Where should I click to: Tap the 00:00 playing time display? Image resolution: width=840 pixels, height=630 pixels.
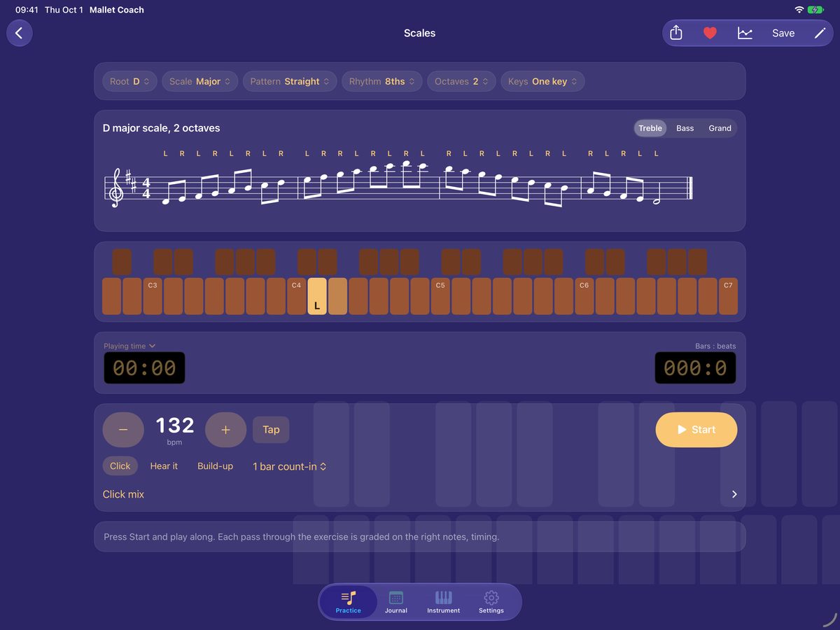coord(144,368)
